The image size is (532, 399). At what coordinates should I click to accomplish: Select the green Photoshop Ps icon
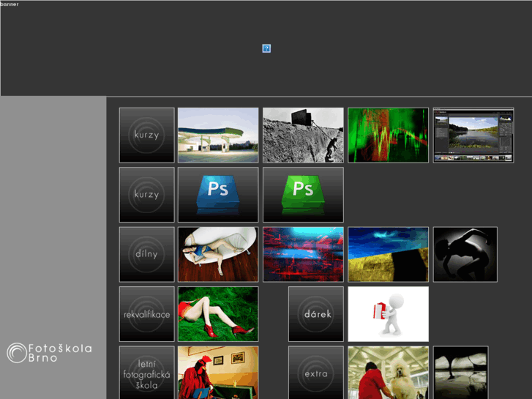303,195
